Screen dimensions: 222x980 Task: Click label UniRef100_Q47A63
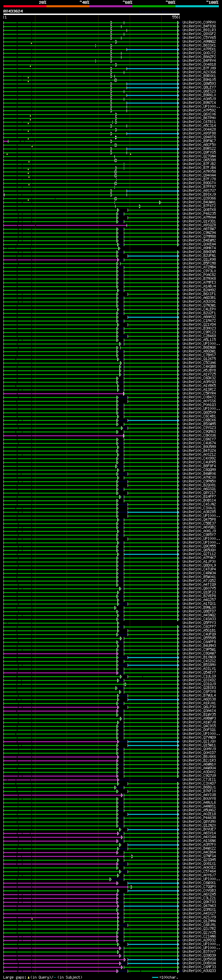point(199,906)
